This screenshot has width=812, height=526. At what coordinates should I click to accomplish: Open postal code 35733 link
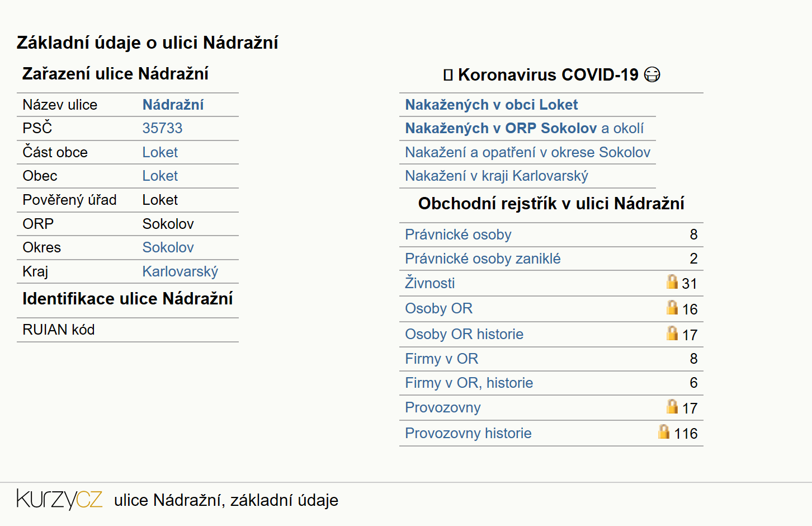[162, 128]
